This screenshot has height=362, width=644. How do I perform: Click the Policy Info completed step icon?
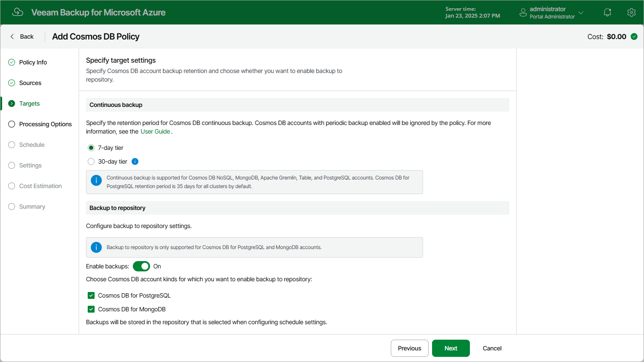pyautogui.click(x=12, y=62)
